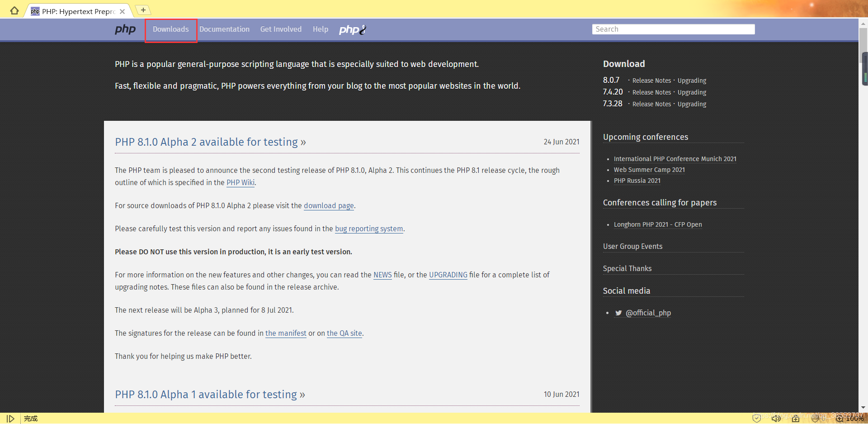868x424 pixels.
Task: Open the Downloads menu item
Action: [171, 29]
